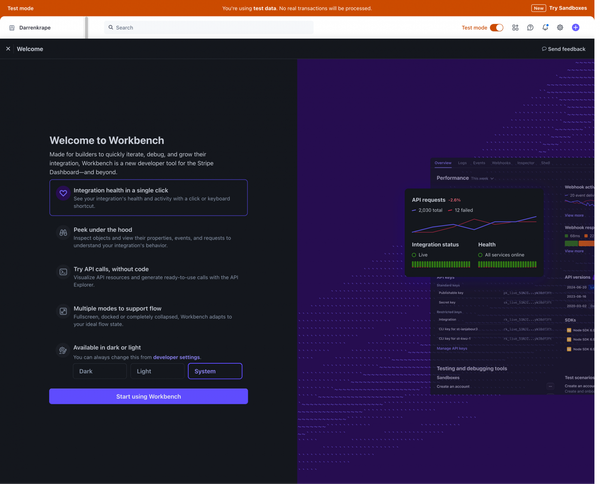Select the System theme option
The width and height of the screenshot is (600, 484).
click(x=215, y=371)
